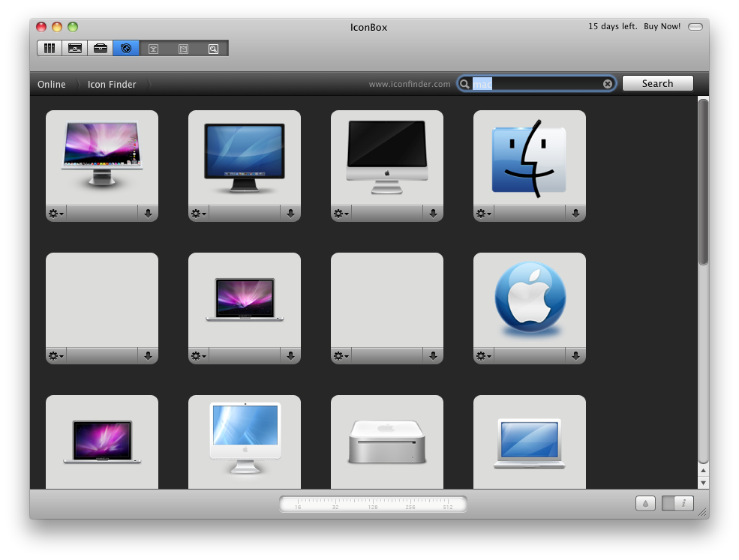The width and height of the screenshot is (739, 560).
Task: Open gear menu under empty card below iMac
Action: [341, 356]
